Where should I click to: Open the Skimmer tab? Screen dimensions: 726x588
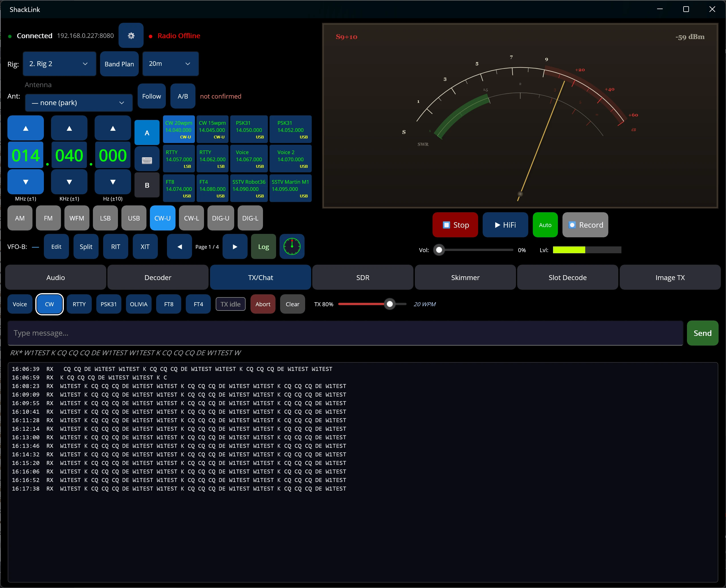(x=465, y=277)
